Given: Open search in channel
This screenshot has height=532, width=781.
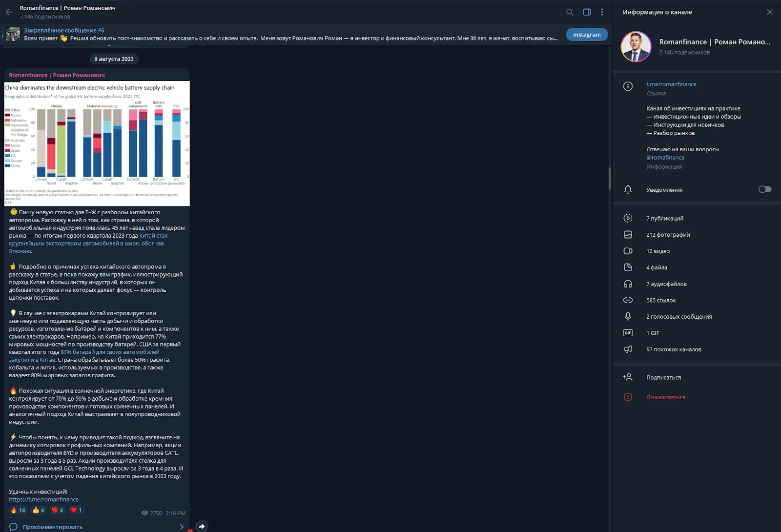Looking at the screenshot, I should [x=570, y=12].
